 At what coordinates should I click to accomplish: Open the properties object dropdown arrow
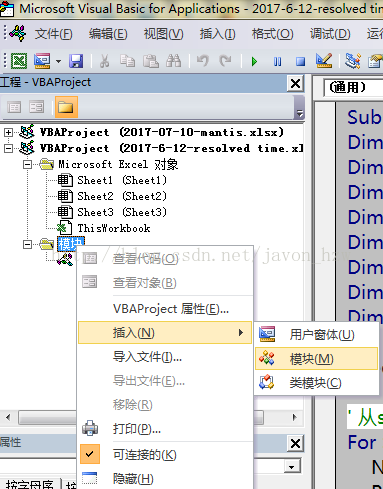(x=292, y=467)
